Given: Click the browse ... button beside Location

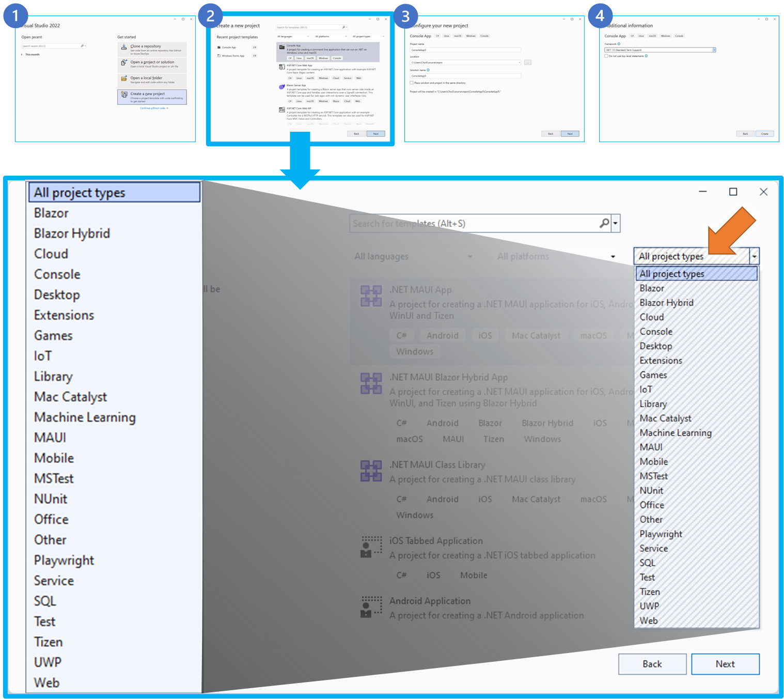Looking at the screenshot, I should coord(527,63).
